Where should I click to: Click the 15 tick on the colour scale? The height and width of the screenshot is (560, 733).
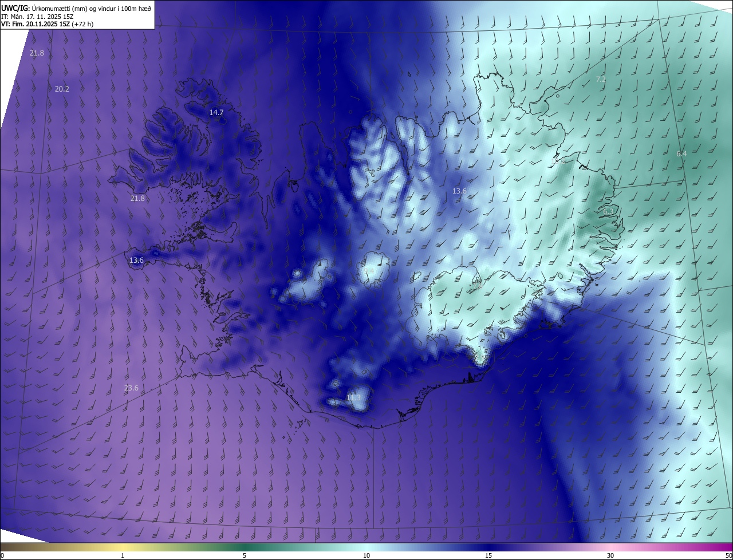[488, 555]
